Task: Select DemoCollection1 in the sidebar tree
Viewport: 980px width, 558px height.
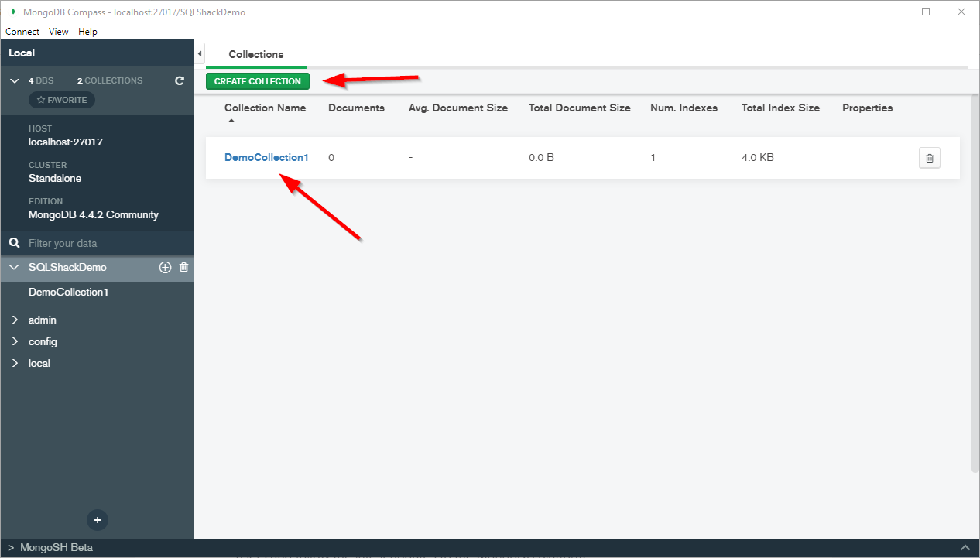Action: click(x=68, y=292)
